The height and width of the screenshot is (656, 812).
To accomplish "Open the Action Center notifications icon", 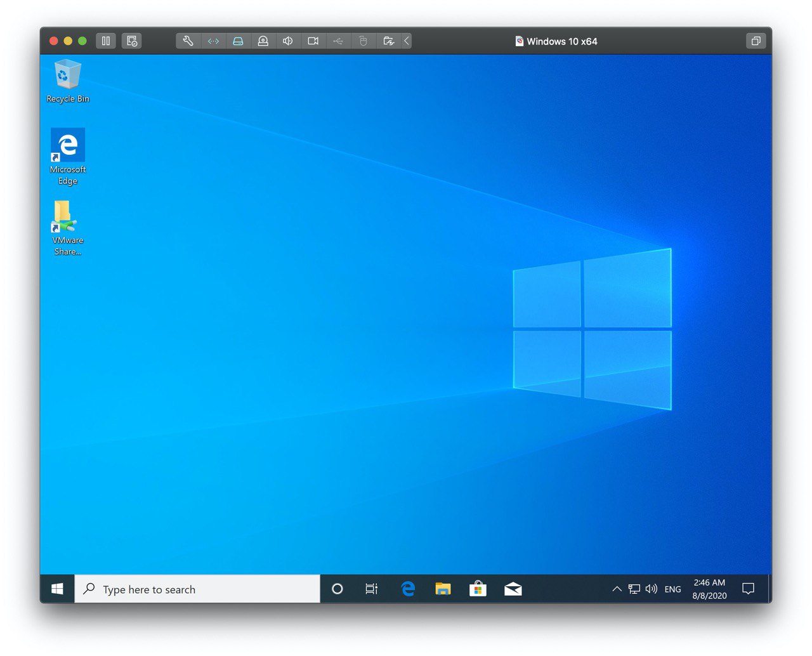I will point(749,589).
